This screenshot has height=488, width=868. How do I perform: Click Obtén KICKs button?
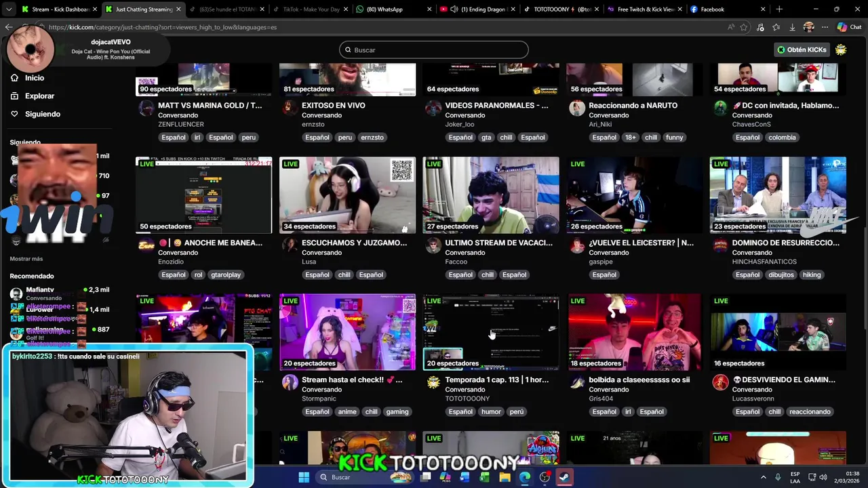pos(802,50)
